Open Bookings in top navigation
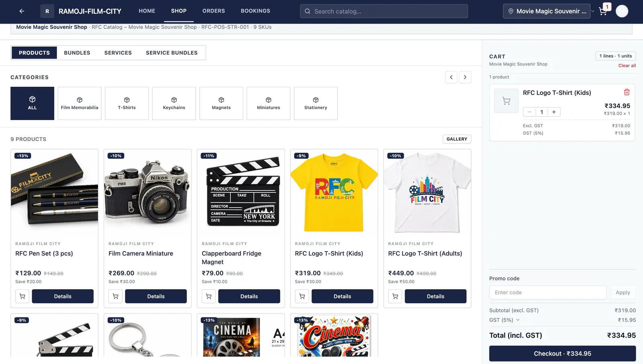This screenshot has height=364, width=643. 256,11
